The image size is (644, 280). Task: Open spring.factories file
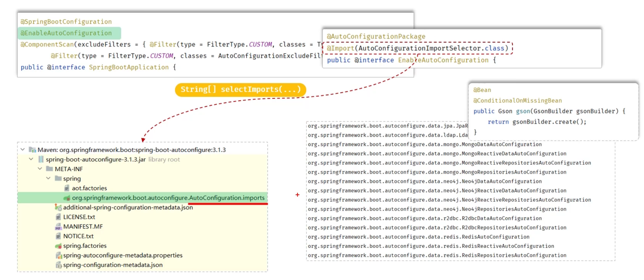(142, 246)
